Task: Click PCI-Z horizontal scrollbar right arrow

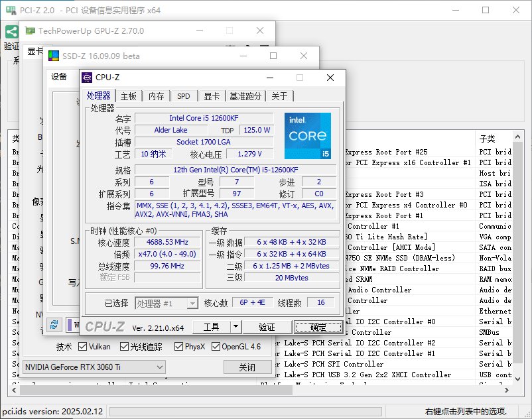Action: (507, 390)
